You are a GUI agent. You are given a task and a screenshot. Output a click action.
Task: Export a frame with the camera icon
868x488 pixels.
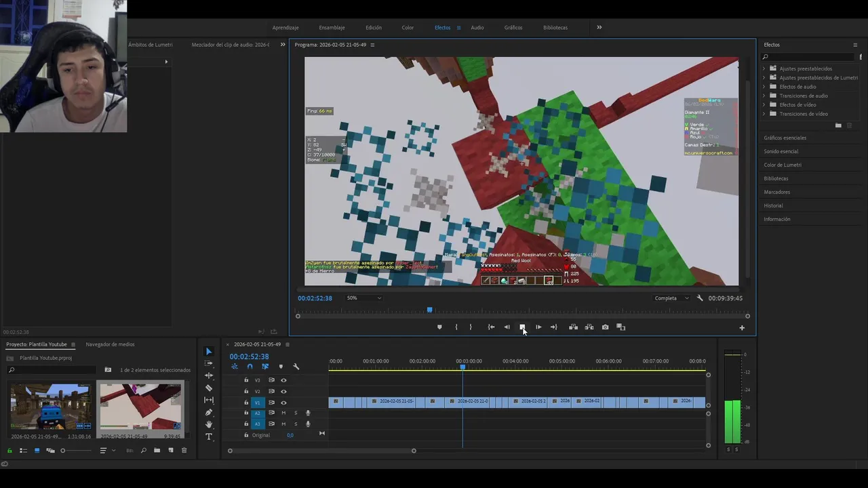606,327
